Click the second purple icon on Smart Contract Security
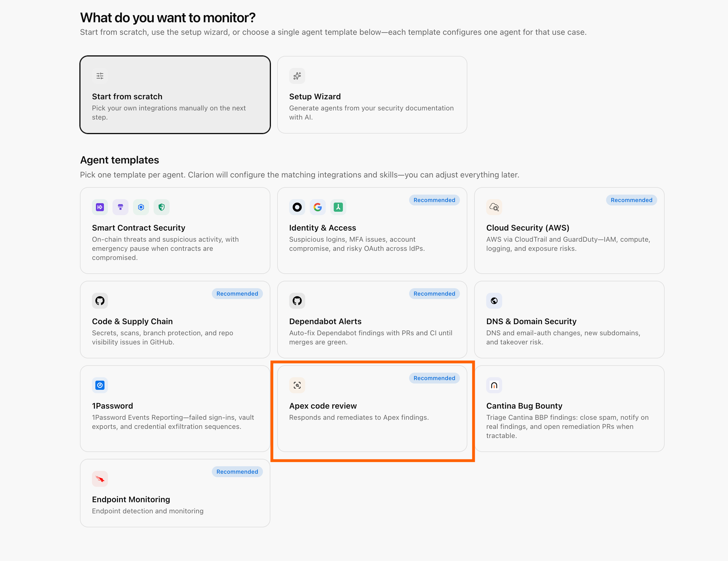Viewport: 728px width, 561px height. [x=120, y=207]
